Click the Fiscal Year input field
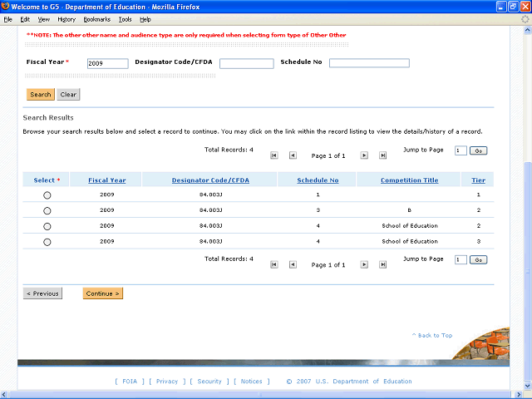 (108, 63)
